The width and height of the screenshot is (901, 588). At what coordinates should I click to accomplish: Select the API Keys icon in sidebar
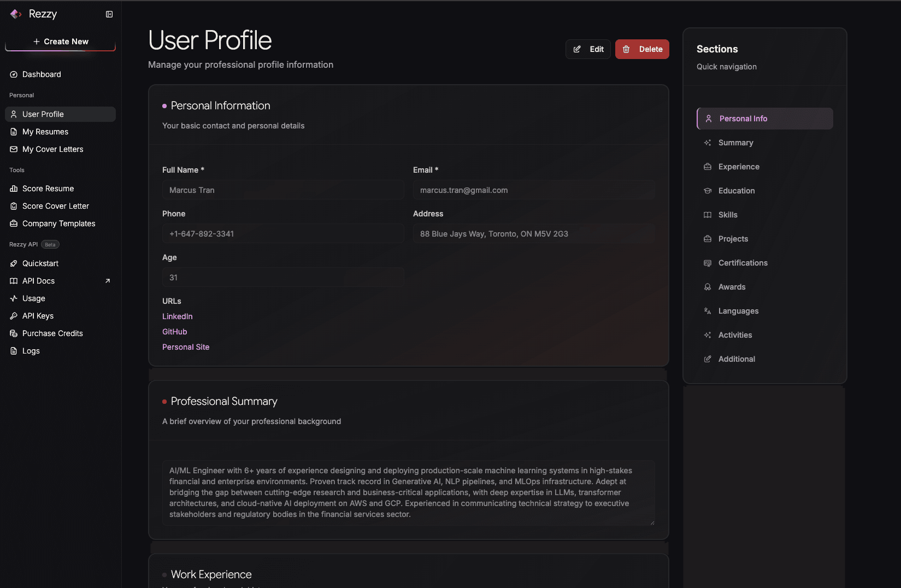click(14, 315)
